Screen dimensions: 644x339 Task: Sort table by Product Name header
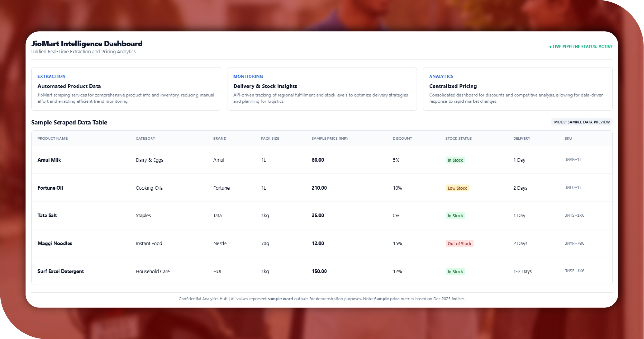tap(52, 138)
